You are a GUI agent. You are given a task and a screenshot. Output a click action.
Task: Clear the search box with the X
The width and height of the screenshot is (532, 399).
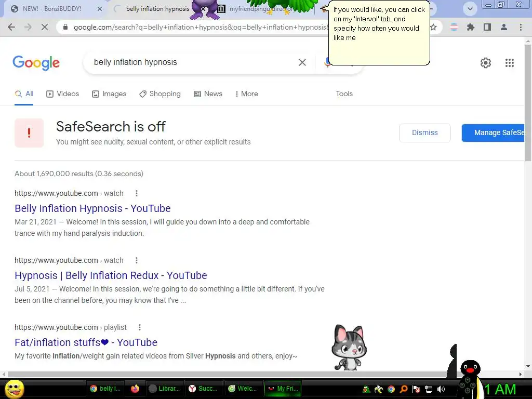tap(302, 62)
